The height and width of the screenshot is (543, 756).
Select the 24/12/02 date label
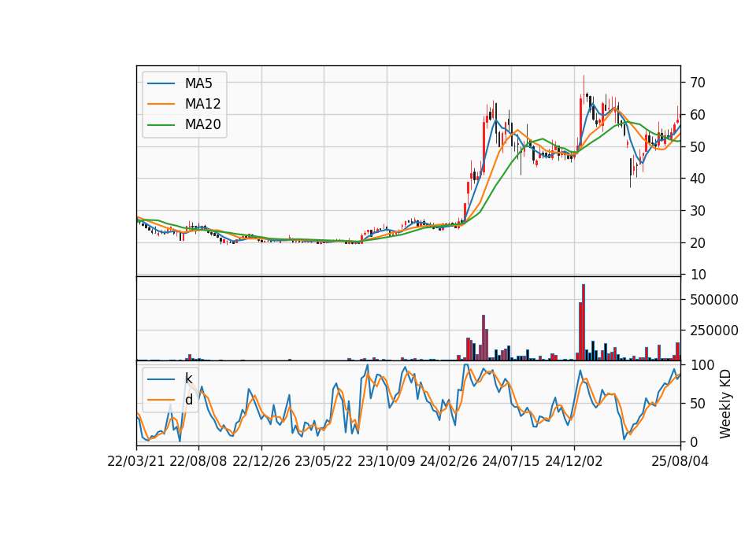click(x=574, y=461)
